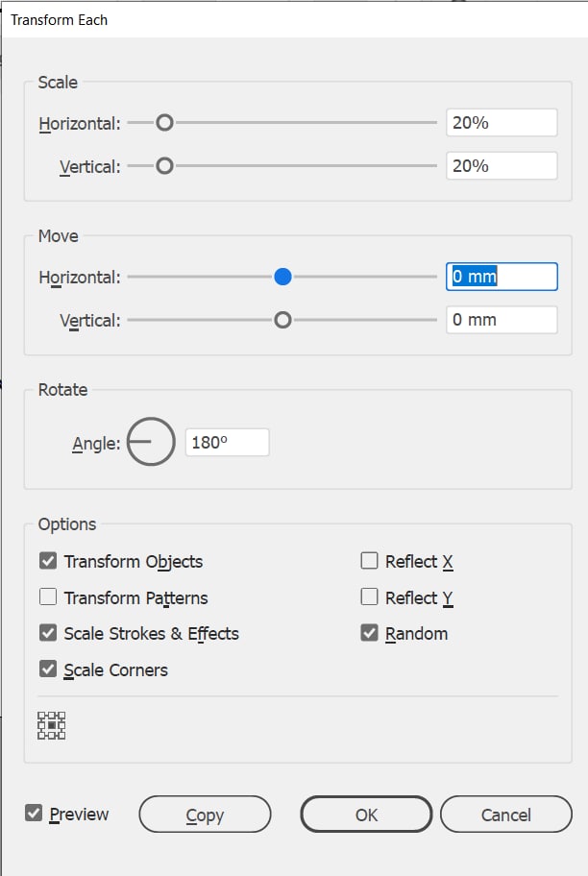This screenshot has width=588, height=876.
Task: Click the Angle value input field
Action: pyautogui.click(x=227, y=443)
